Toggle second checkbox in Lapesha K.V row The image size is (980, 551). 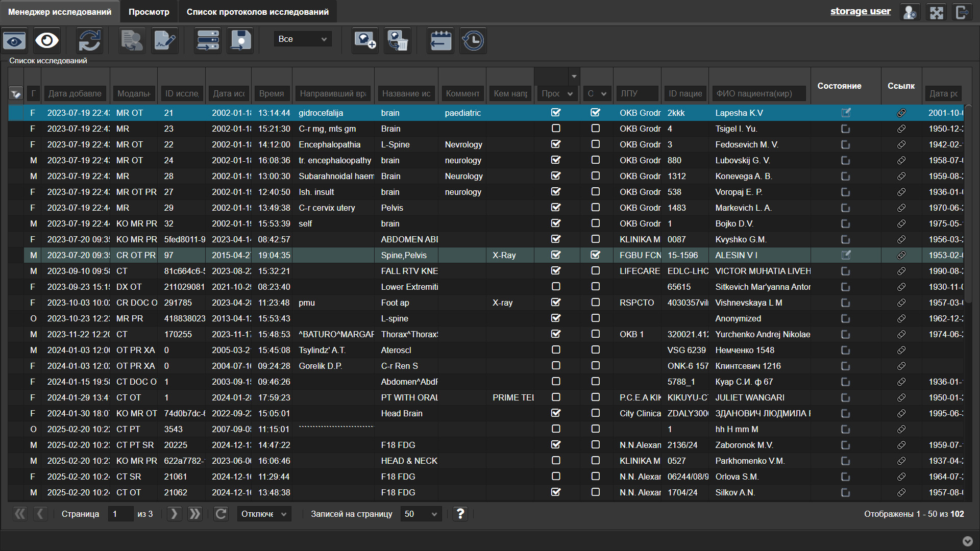tap(595, 112)
